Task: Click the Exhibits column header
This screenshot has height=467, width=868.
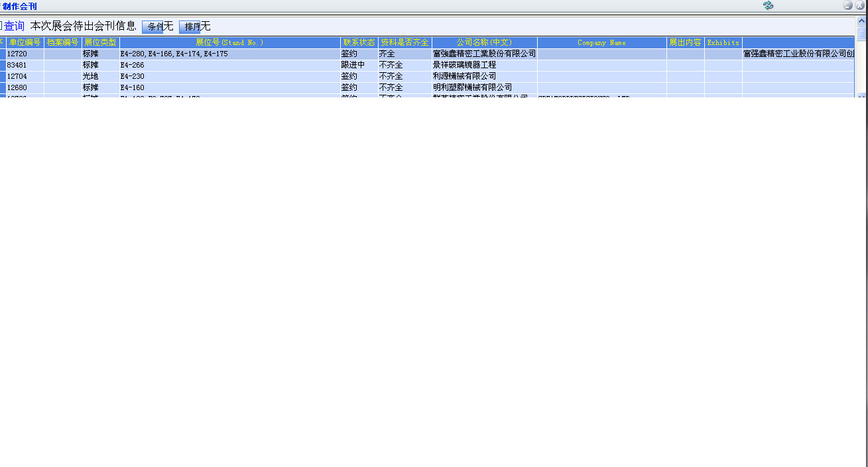Action: tap(723, 42)
